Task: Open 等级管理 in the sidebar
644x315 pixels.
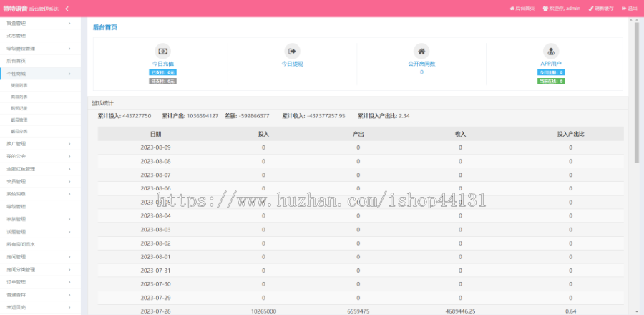Action: point(16,207)
